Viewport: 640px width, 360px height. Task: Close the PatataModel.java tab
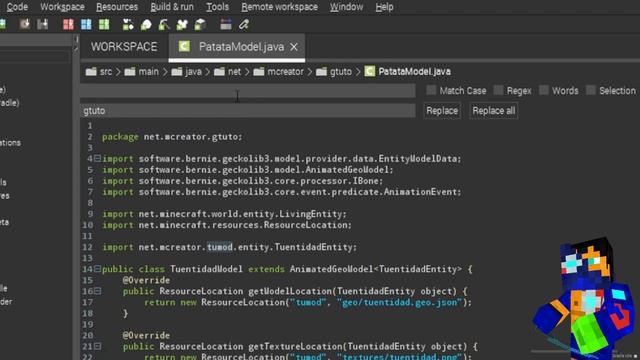[294, 47]
